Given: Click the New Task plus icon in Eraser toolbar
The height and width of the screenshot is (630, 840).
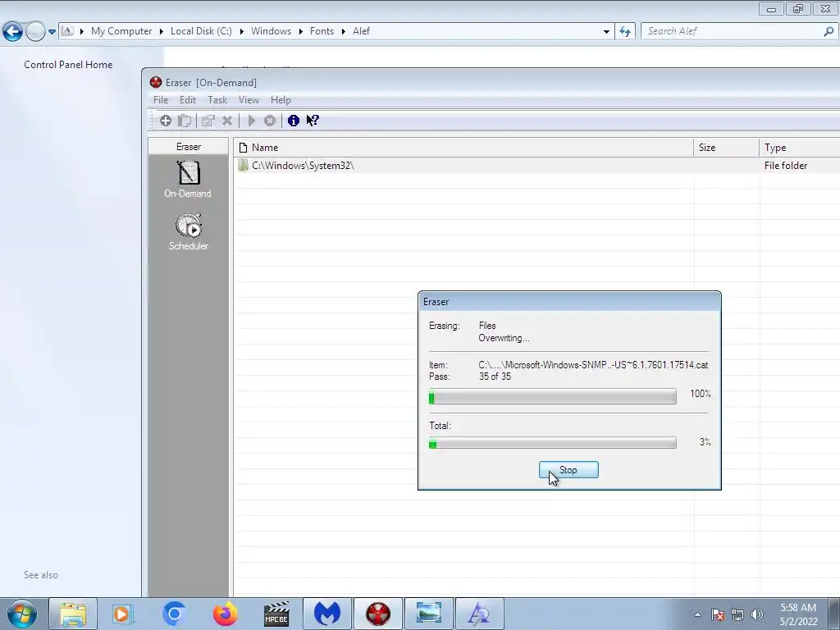Looking at the screenshot, I should [166, 121].
